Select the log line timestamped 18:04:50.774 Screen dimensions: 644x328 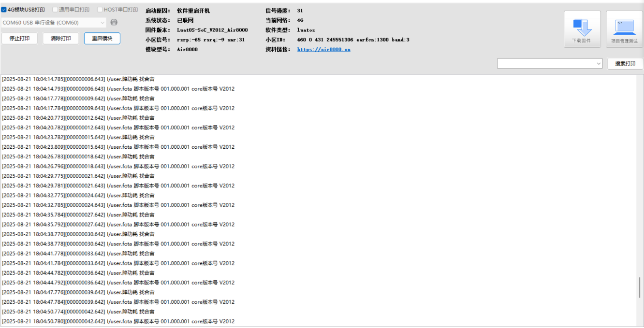78,312
